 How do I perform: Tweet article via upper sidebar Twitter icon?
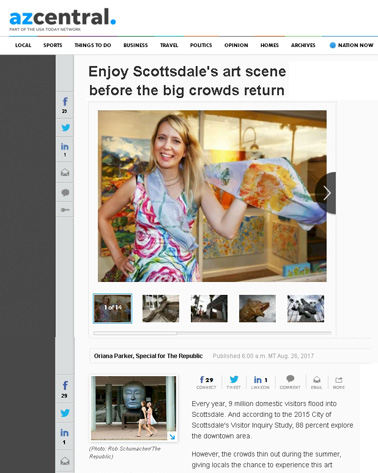point(65,127)
